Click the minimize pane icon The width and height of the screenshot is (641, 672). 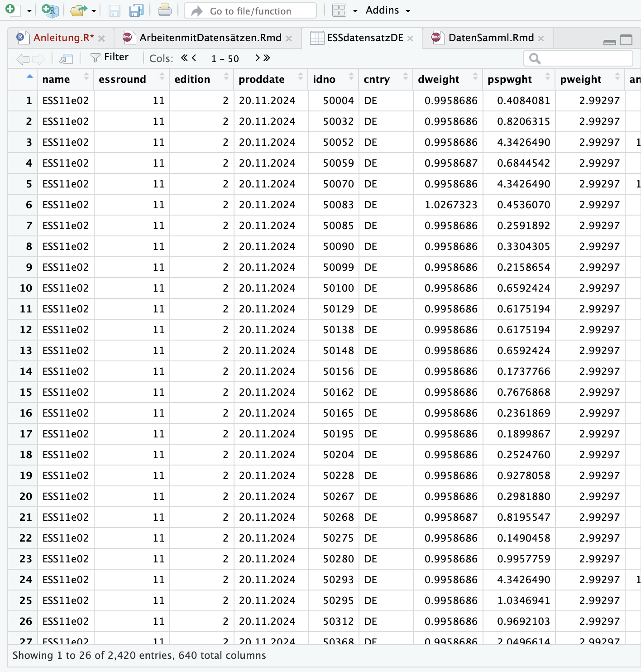[x=610, y=42]
